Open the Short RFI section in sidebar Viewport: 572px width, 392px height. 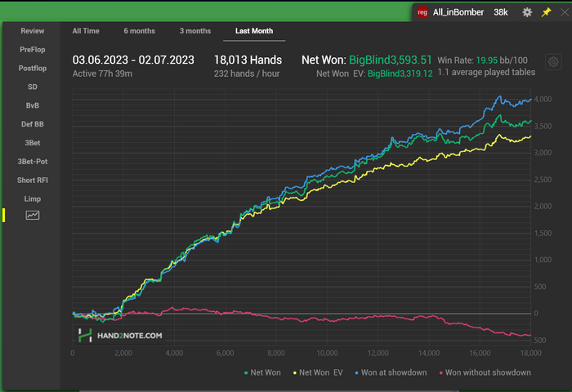tap(33, 180)
